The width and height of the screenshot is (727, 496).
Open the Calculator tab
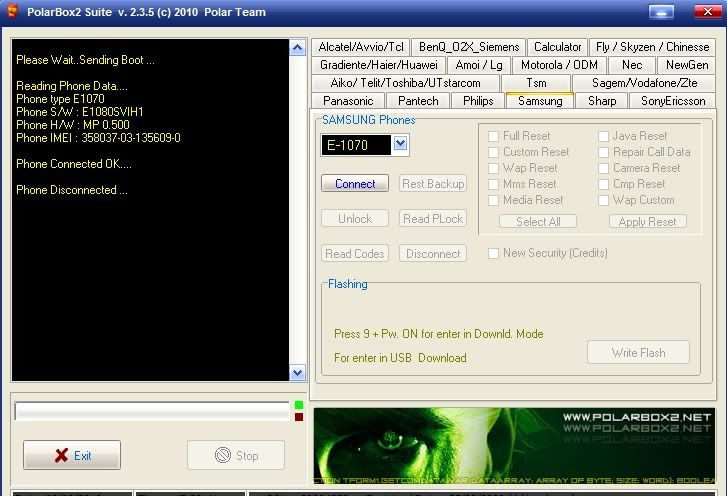click(x=557, y=47)
